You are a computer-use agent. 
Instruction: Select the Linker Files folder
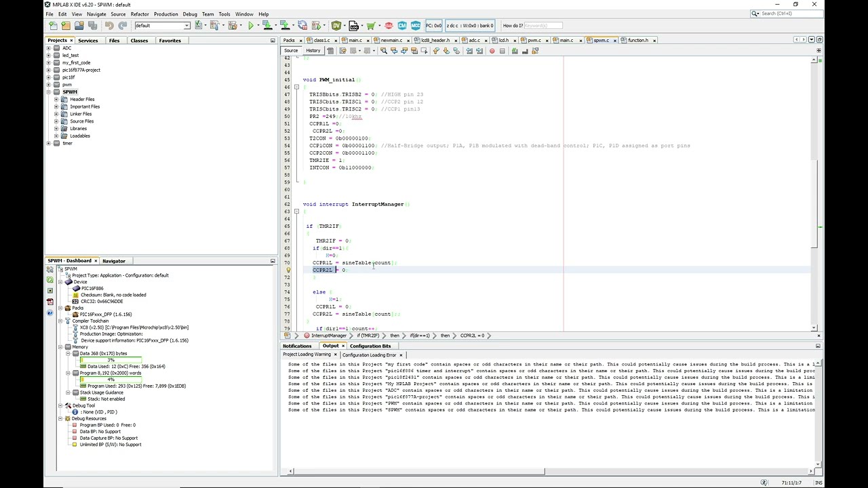tap(81, 114)
